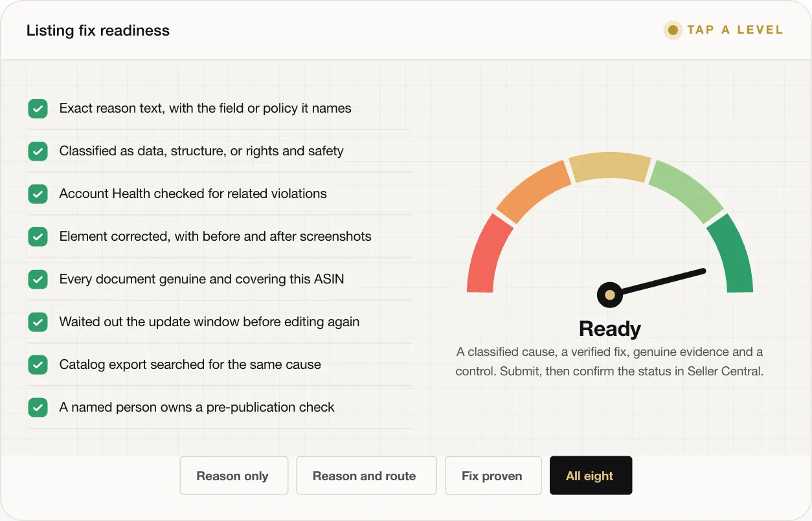Image resolution: width=812 pixels, height=521 pixels.
Task: Toggle the 'Exact reason text' checkbox
Action: pyautogui.click(x=38, y=109)
